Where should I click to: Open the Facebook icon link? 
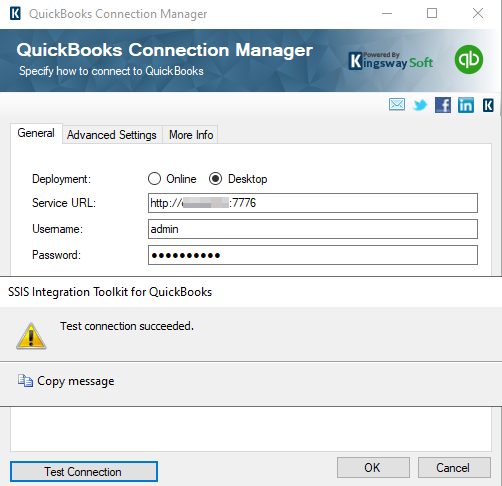(443, 105)
